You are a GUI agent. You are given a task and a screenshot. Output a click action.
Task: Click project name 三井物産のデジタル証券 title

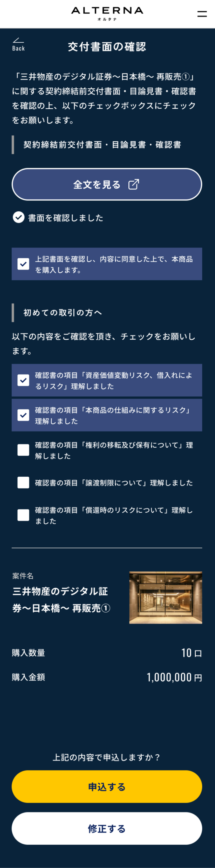61,600
